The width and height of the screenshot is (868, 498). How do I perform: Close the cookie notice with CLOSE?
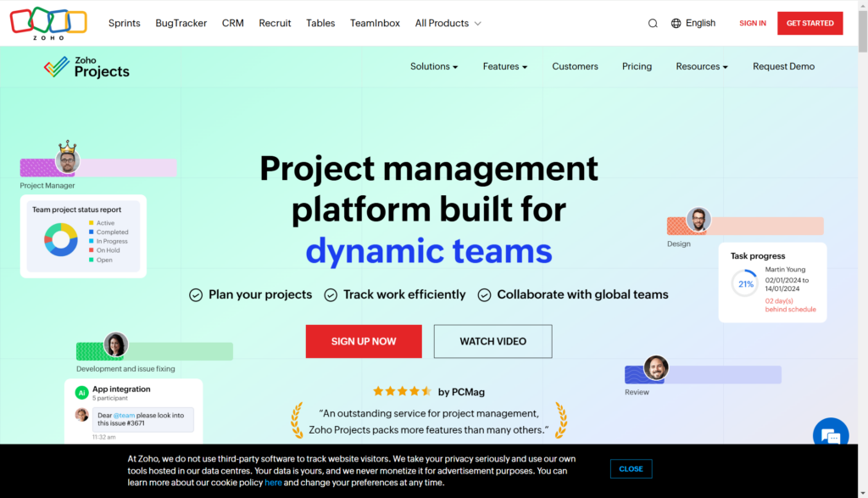pyautogui.click(x=631, y=468)
